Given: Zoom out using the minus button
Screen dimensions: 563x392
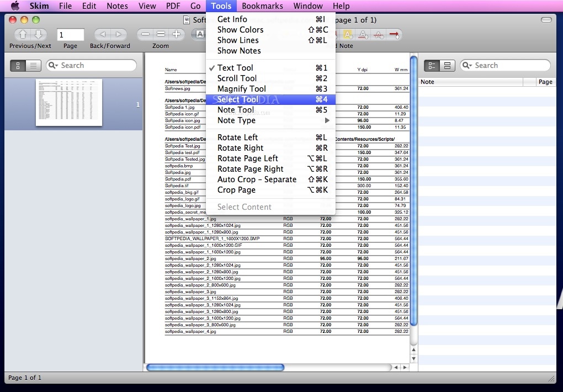Looking at the screenshot, I should [x=145, y=34].
